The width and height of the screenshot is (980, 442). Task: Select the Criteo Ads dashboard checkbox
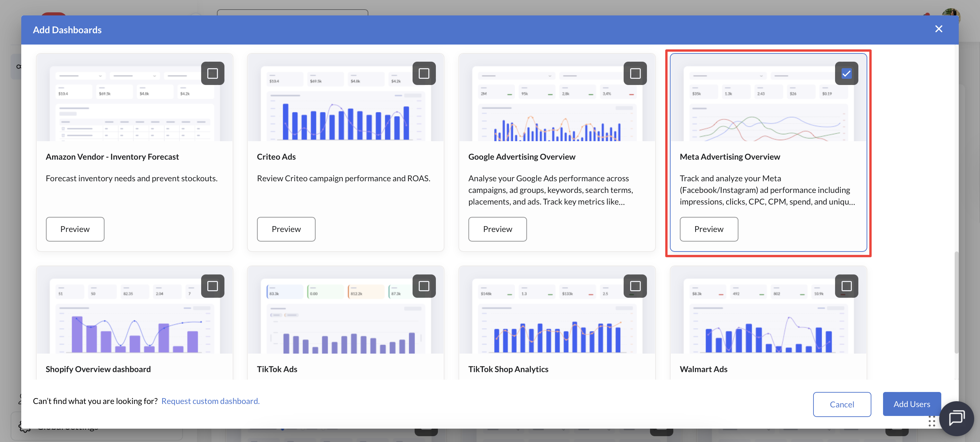point(424,73)
